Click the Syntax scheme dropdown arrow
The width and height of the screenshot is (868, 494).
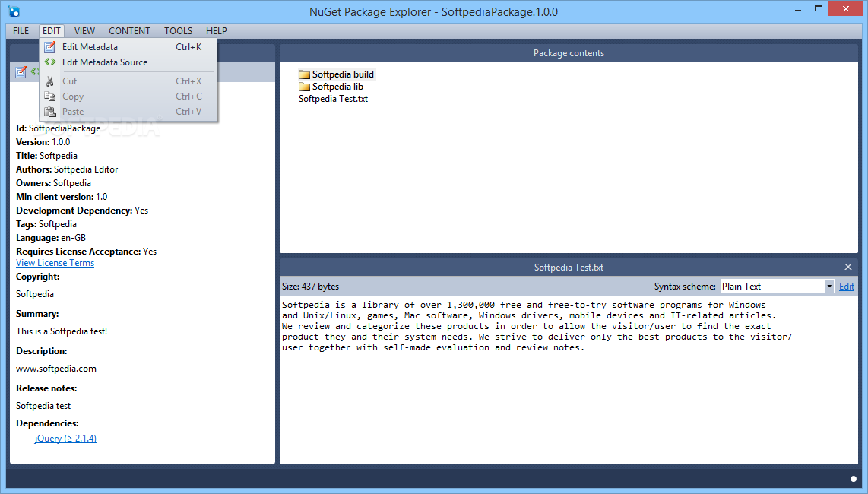pos(829,287)
